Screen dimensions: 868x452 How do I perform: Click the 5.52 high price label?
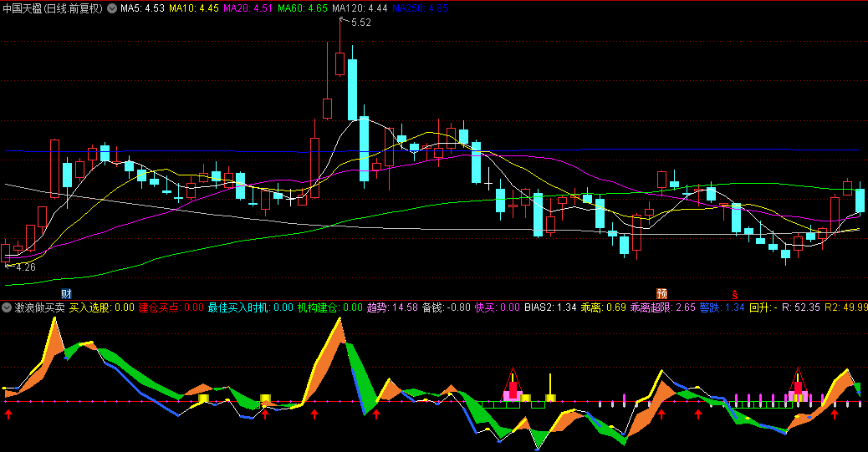360,23
